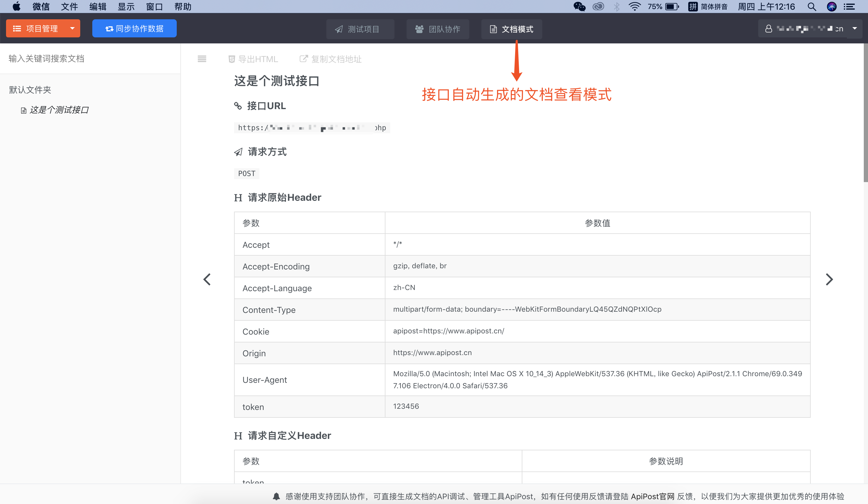This screenshot has width=868, height=504.
Task: Open WeChat icon in menu bar
Action: point(579,7)
